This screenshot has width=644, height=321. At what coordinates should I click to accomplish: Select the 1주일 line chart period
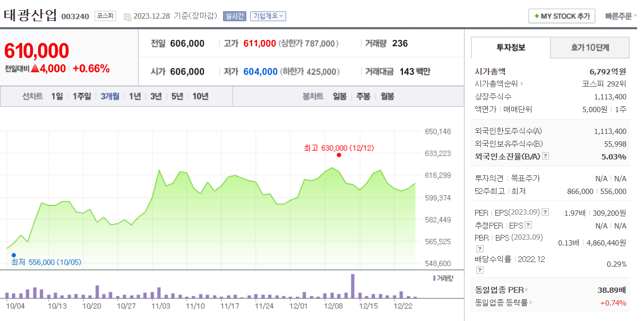click(82, 96)
